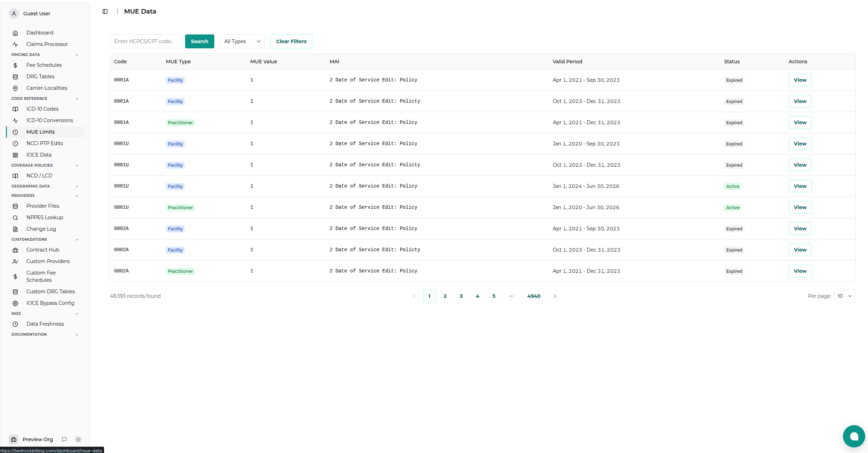
Task: Click pagination page 3
Action: (461, 296)
